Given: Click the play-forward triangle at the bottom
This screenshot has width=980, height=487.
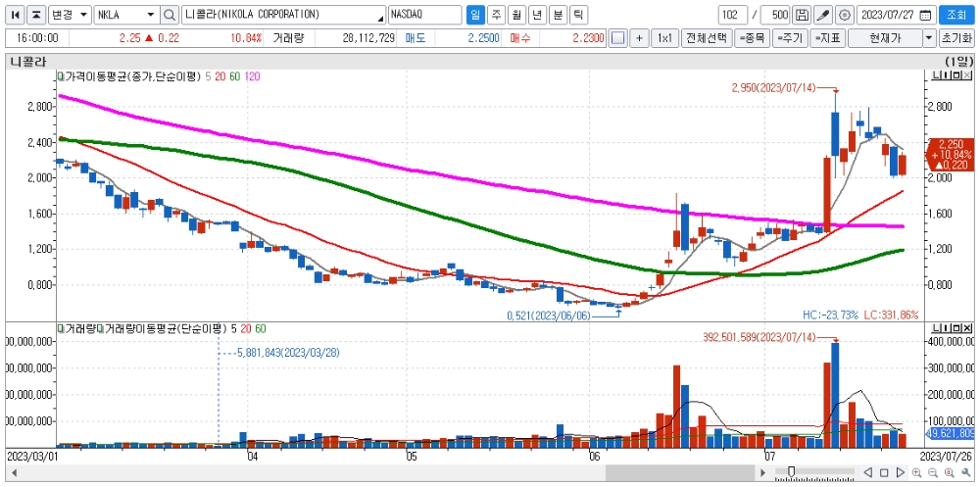Looking at the screenshot, I should (x=901, y=472).
